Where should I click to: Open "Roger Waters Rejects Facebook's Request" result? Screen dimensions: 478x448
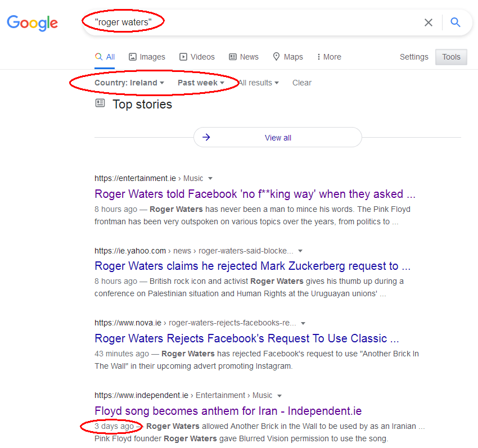pos(247,338)
